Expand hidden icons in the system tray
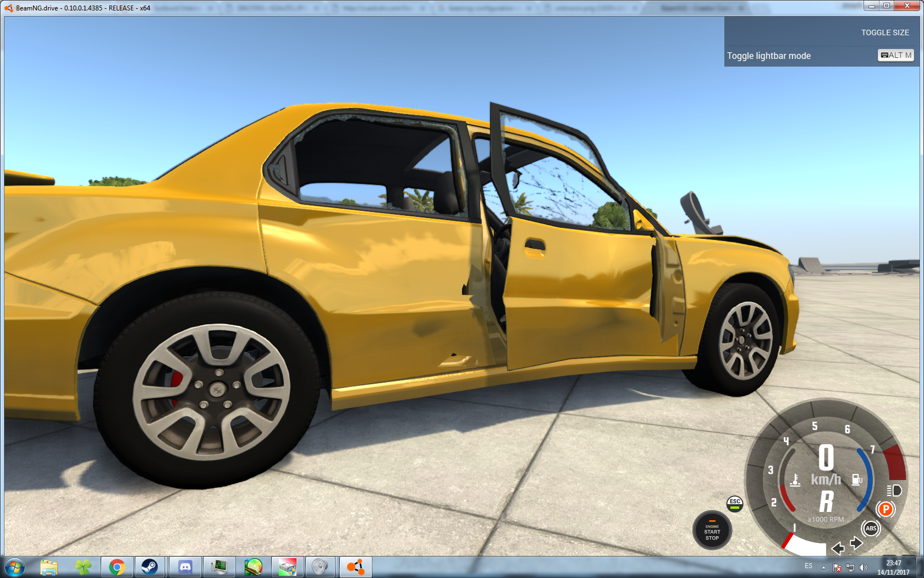 (x=823, y=567)
